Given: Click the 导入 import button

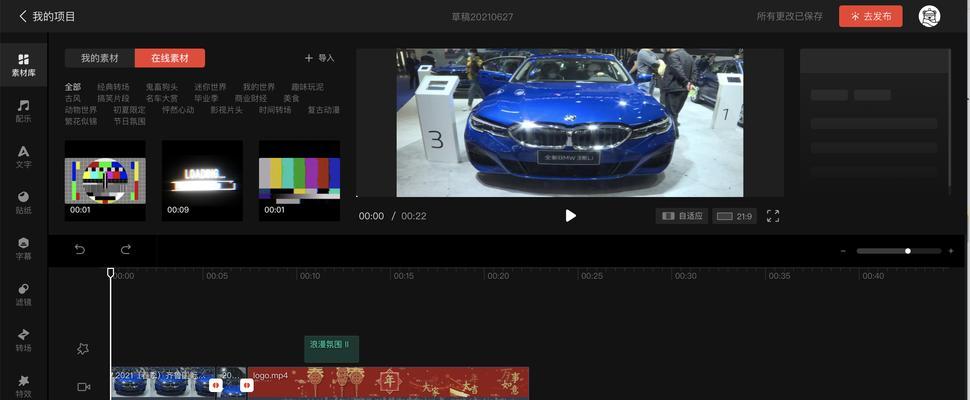Looking at the screenshot, I should (x=319, y=58).
